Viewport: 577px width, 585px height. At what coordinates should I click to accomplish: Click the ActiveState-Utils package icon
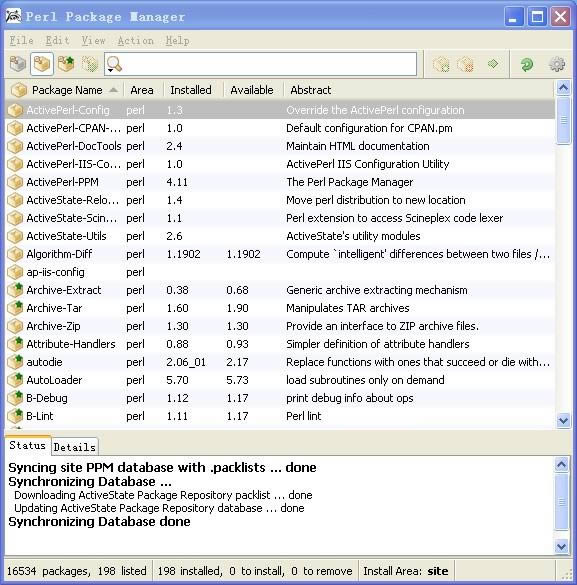tap(15, 236)
